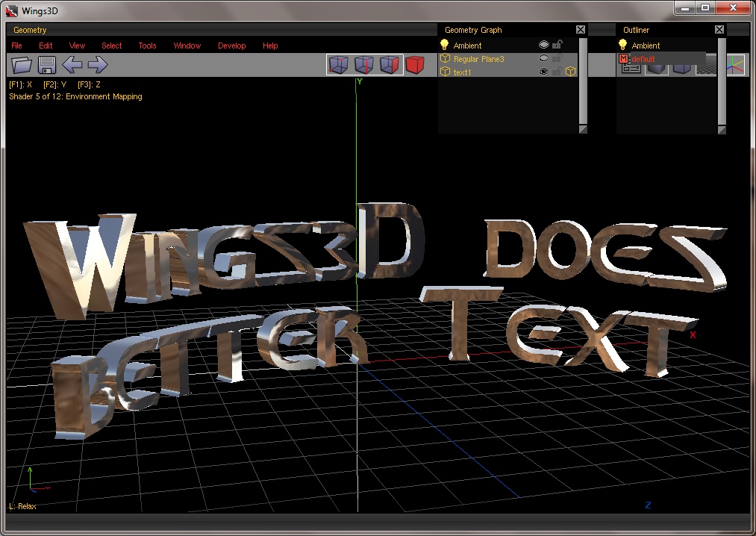
Task: Click the 'L: Relax' status text
Action: (22, 506)
